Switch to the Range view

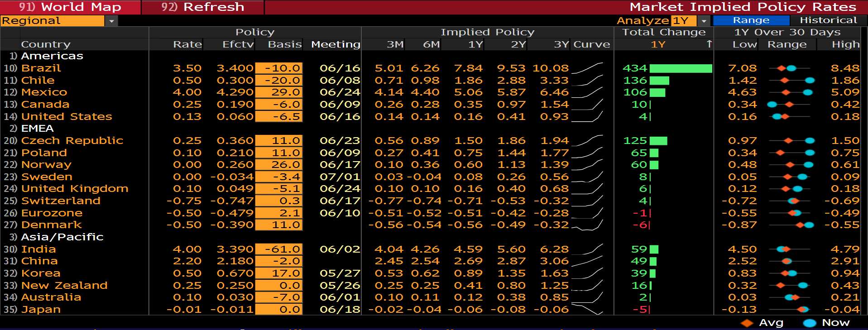pyautogui.click(x=751, y=20)
